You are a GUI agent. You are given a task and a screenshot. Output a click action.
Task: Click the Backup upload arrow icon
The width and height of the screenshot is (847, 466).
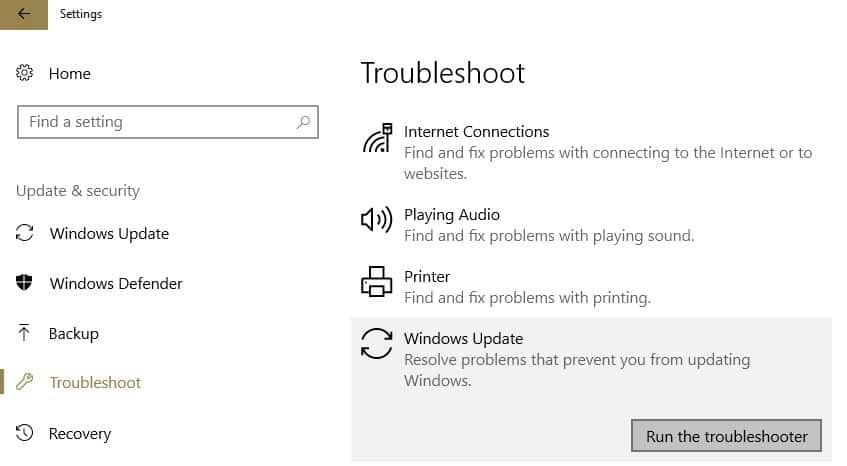click(x=25, y=333)
